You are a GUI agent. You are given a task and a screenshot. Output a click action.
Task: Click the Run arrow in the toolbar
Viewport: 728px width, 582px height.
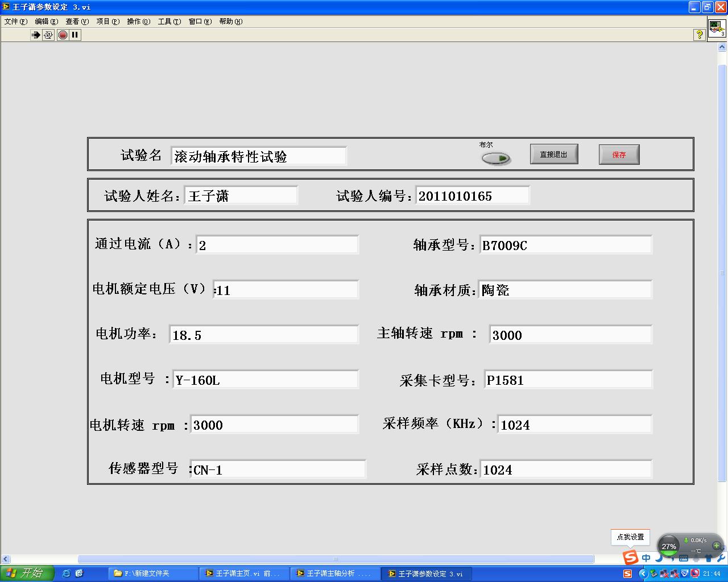(36, 35)
